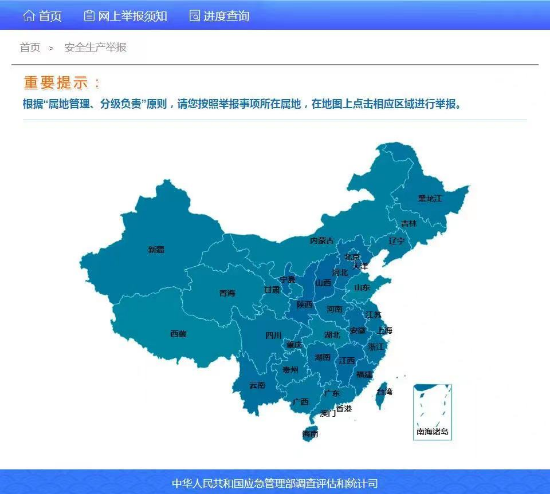
Task: Select 青海 on the map
Action: 227,293
